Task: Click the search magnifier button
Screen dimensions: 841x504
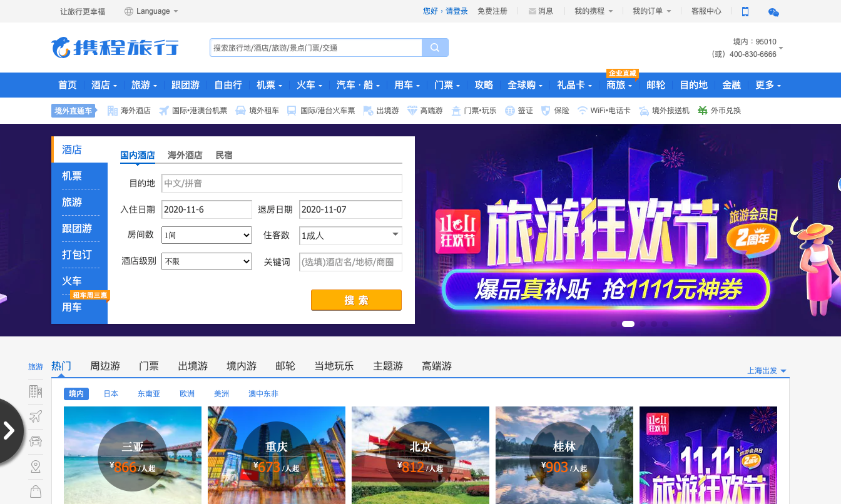Action: coord(435,48)
